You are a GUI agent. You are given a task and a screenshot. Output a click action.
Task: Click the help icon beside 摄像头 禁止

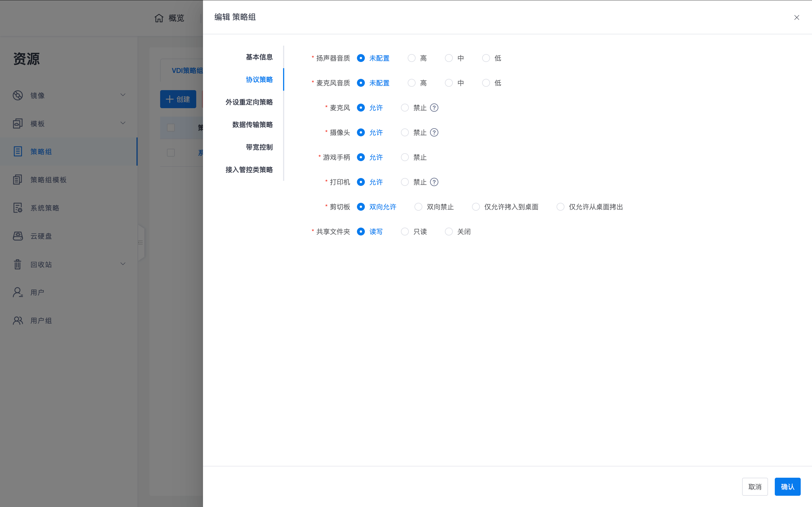pyautogui.click(x=434, y=132)
